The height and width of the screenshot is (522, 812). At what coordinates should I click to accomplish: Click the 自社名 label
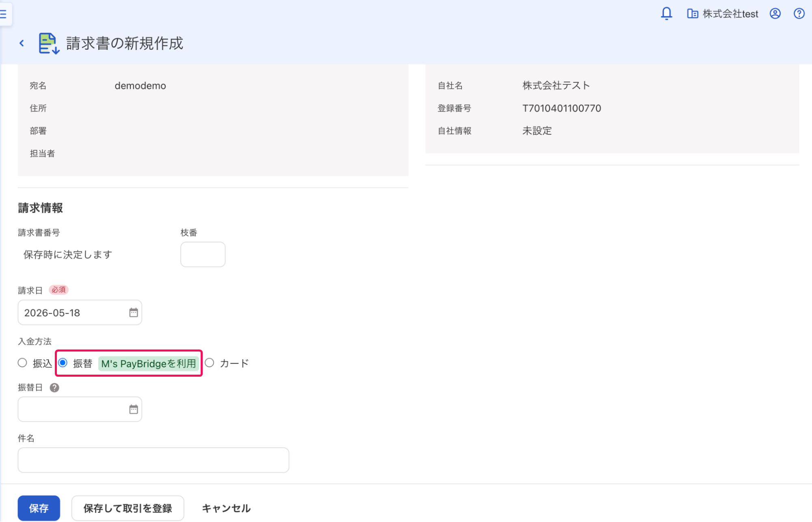pyautogui.click(x=450, y=86)
